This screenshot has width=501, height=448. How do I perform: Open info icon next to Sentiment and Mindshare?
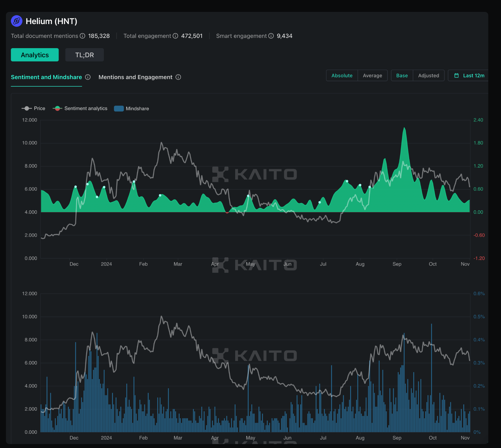[88, 77]
